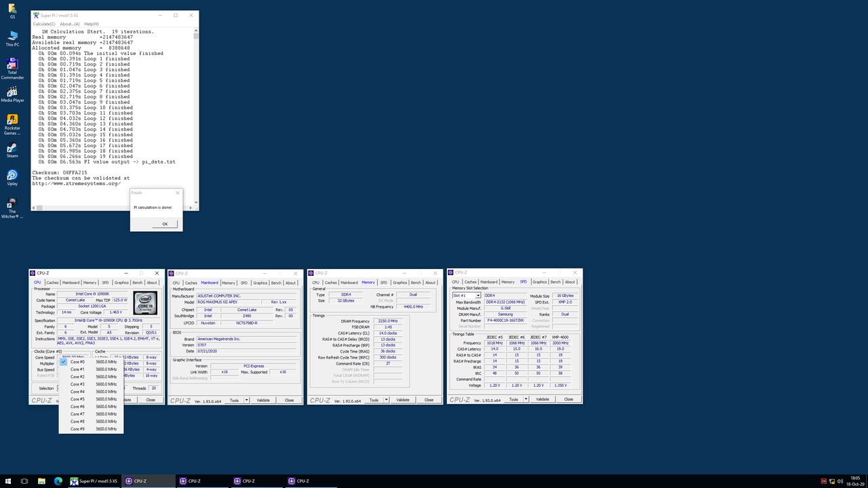The width and height of the screenshot is (868, 488).
Task: Open the CPU tab in Memory CPU-Z window
Action: pyautogui.click(x=315, y=283)
